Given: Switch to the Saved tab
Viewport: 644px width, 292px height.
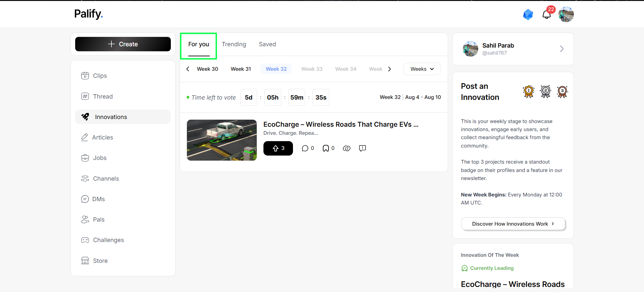Looking at the screenshot, I should pyautogui.click(x=267, y=44).
